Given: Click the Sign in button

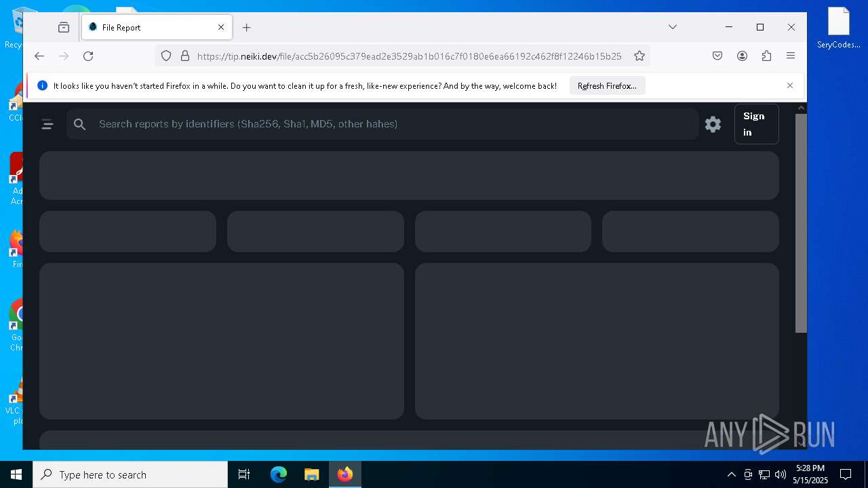Looking at the screenshot, I should [x=756, y=124].
